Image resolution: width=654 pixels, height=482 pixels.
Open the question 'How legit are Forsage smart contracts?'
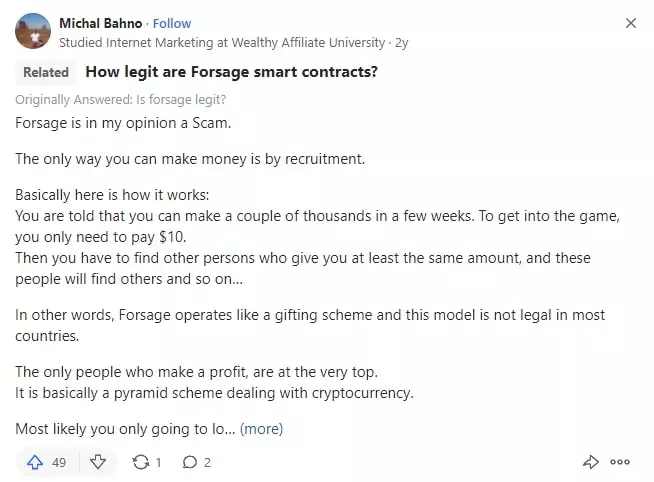point(231,72)
